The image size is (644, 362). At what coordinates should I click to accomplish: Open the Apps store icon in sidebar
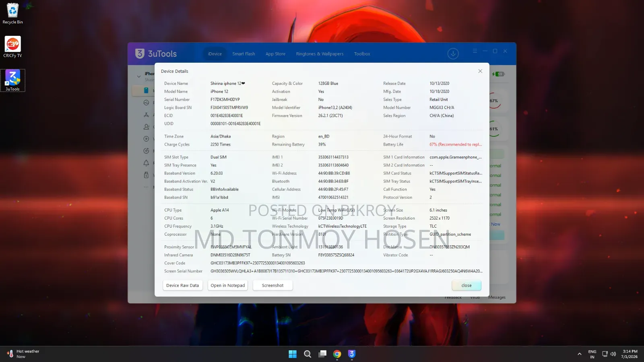pos(146,115)
